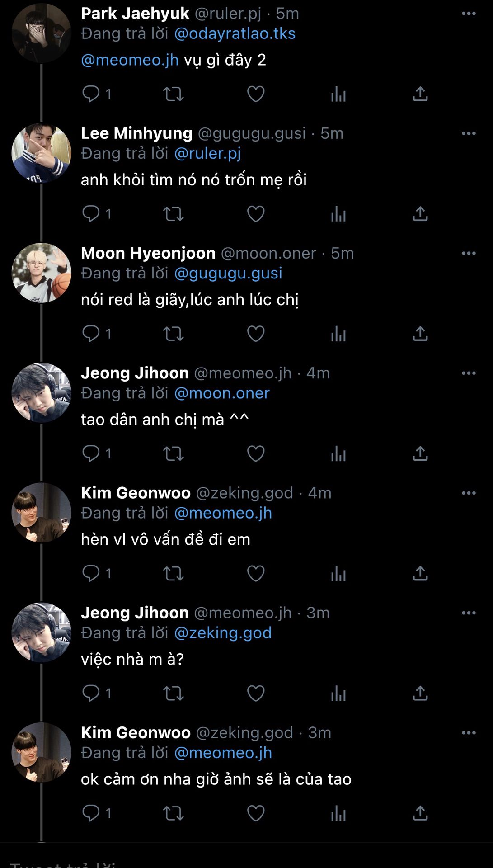This screenshot has height=868, width=493.
Task: Reply to Moon Hyeonjoon's tweet
Action: click(x=91, y=334)
